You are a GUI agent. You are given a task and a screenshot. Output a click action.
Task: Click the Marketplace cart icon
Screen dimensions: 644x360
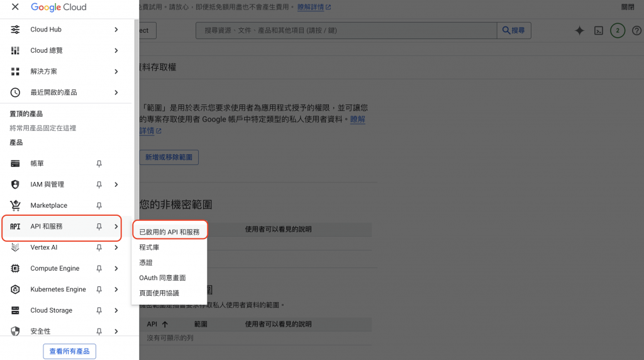[x=15, y=205]
